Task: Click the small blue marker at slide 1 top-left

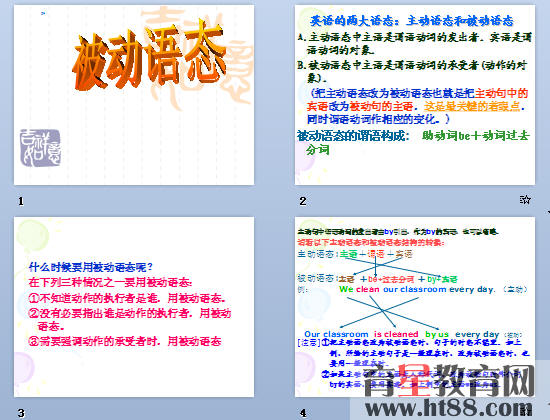Action: click(43, 13)
